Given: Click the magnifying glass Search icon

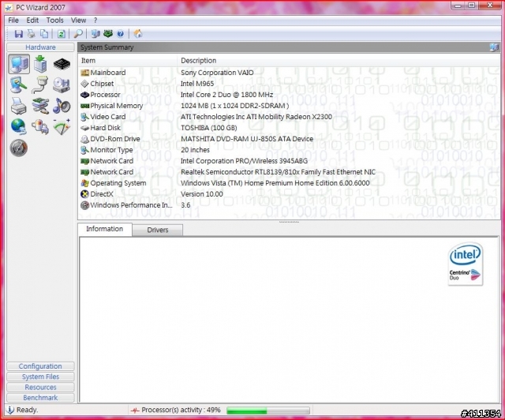Looking at the screenshot, I should tap(78, 34).
